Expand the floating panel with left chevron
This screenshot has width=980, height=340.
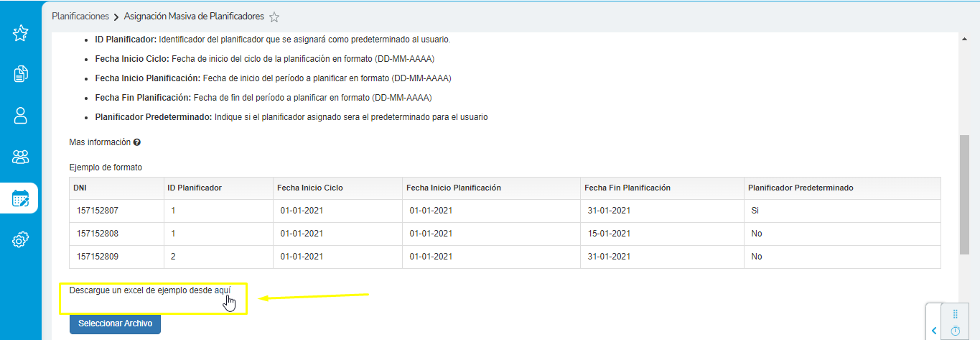click(x=934, y=331)
